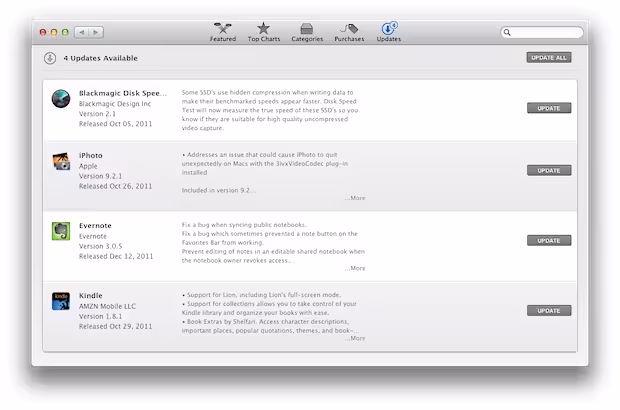
Task: Click the Evernote elephant app icon
Action: [x=61, y=231]
